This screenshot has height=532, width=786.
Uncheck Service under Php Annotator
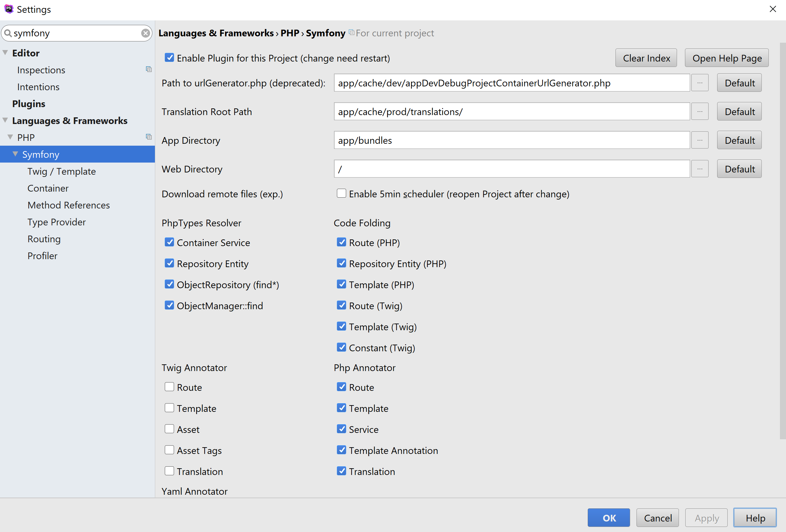coord(342,429)
